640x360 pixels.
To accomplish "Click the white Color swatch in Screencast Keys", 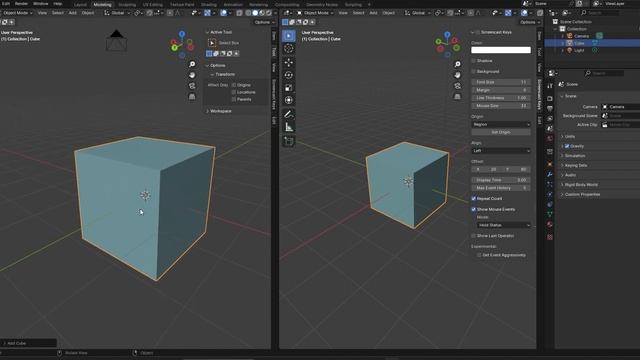I will 501,50.
